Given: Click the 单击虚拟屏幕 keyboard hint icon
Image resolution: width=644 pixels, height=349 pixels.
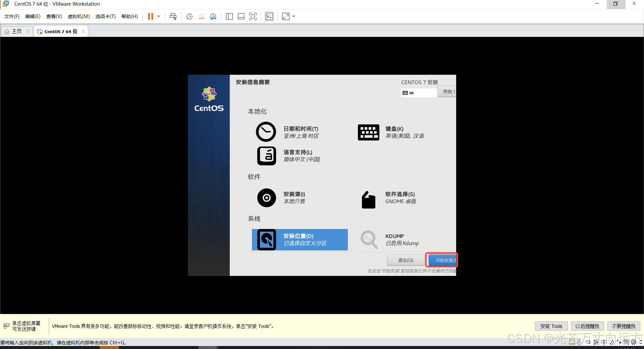Looking at the screenshot, I should [6, 326].
